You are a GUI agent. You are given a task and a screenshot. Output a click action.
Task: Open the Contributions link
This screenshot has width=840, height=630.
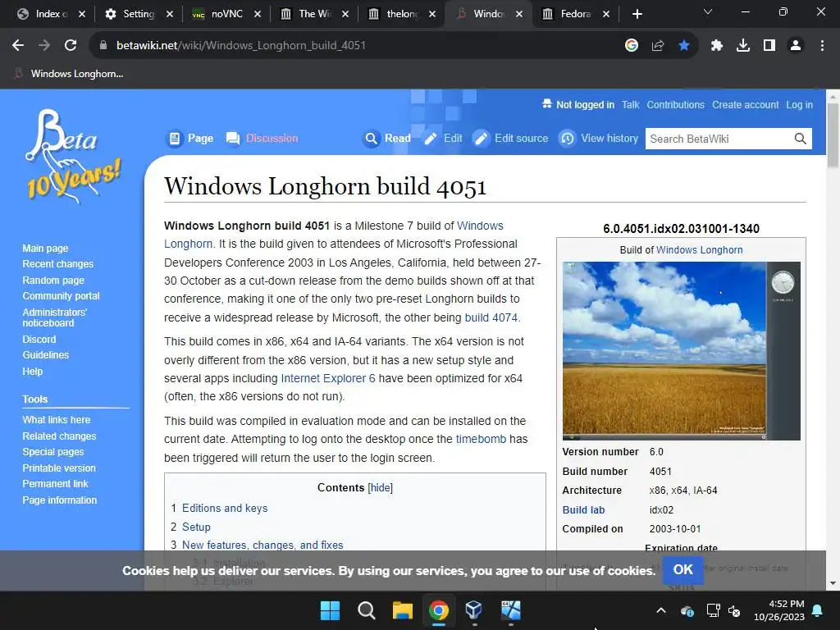coord(676,105)
